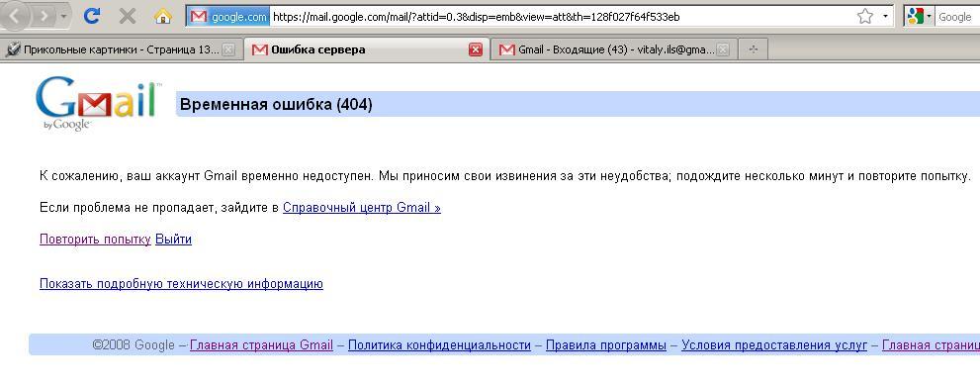
Task: Open the Справочный центр Gmail link
Action: tap(362, 208)
